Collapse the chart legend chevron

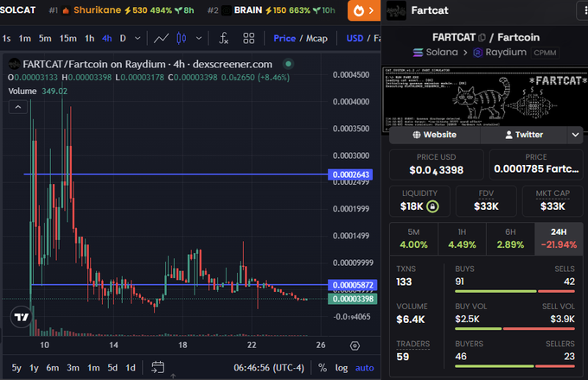(18, 107)
